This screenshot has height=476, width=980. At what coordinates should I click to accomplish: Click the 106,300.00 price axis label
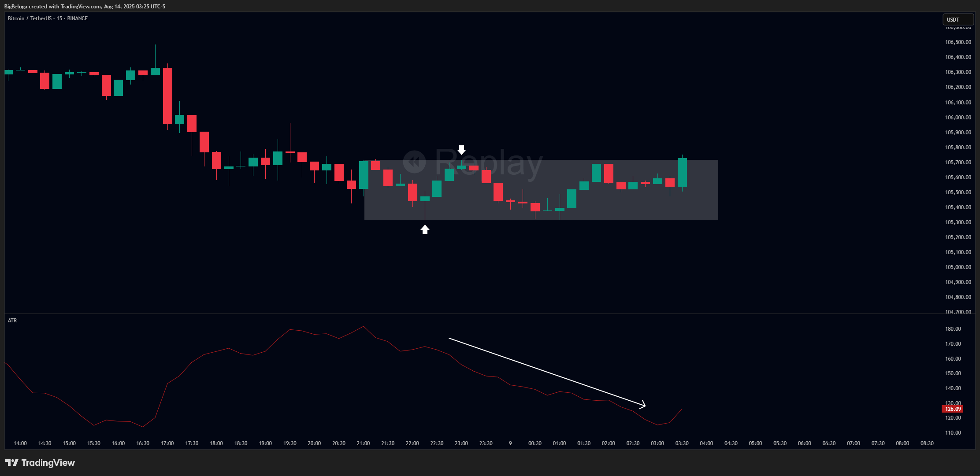958,72
